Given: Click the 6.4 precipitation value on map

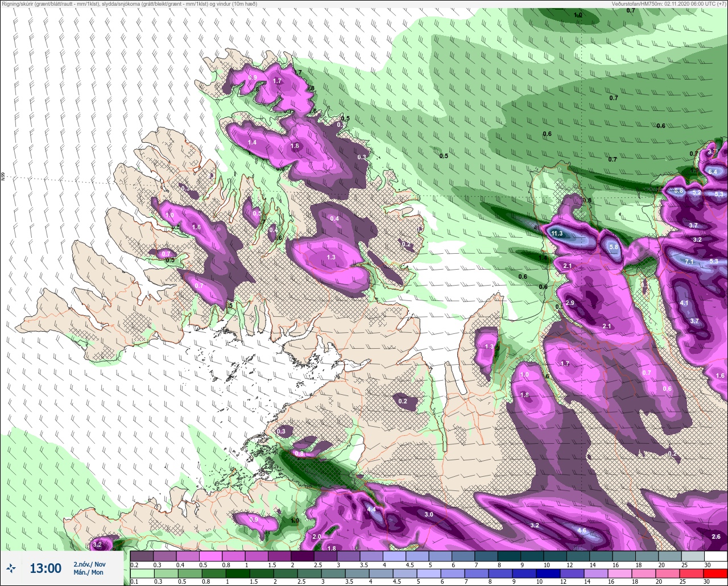Looking at the screenshot, I should tap(714, 172).
